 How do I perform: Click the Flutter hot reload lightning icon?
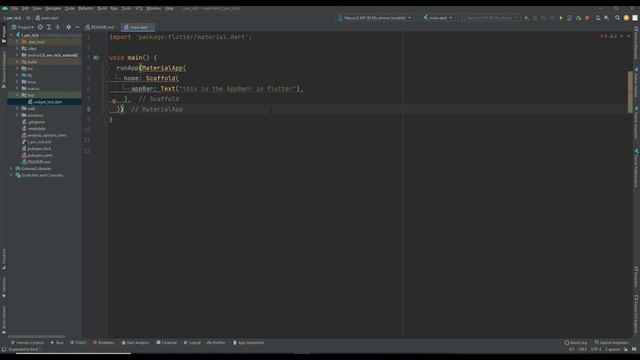point(561,18)
